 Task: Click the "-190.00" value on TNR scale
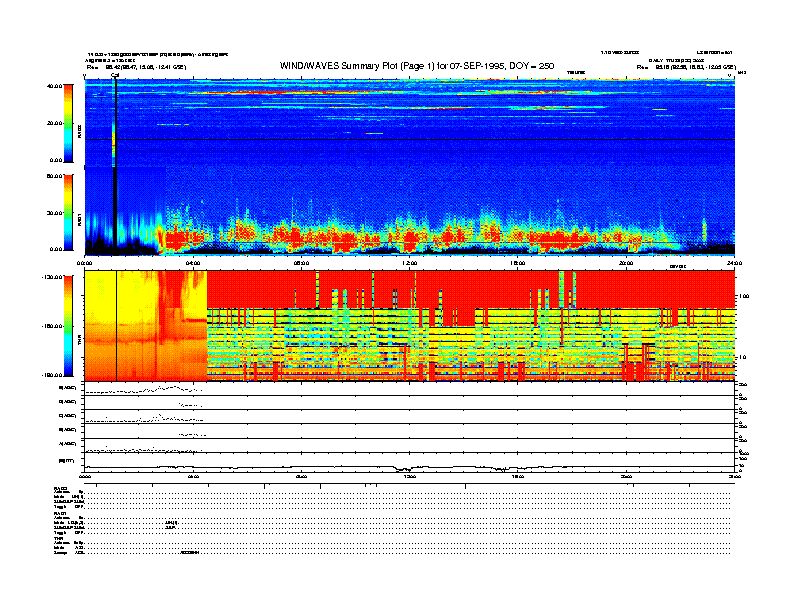pyautogui.click(x=52, y=375)
